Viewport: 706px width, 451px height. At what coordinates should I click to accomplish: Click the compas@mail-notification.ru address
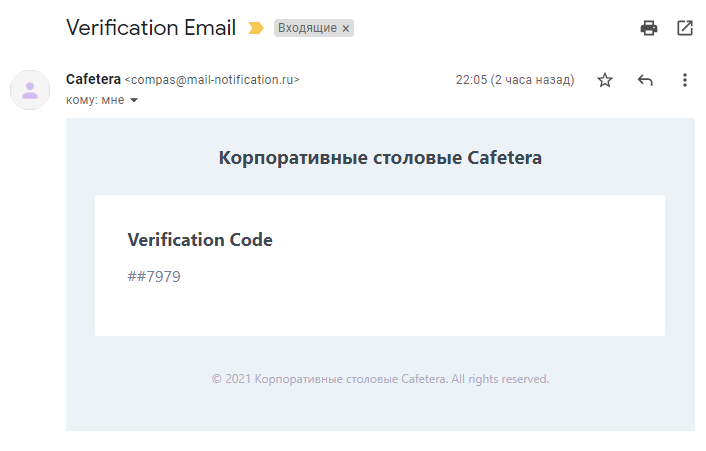(211, 80)
